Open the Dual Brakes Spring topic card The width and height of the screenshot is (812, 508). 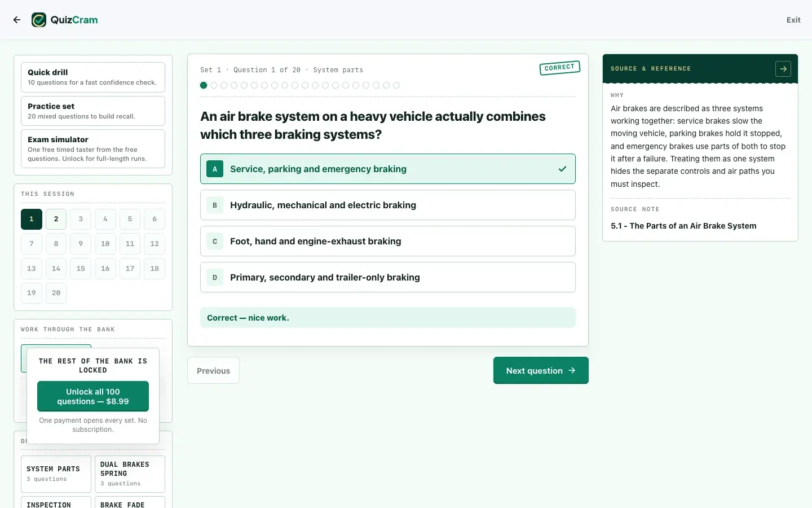[x=130, y=474]
